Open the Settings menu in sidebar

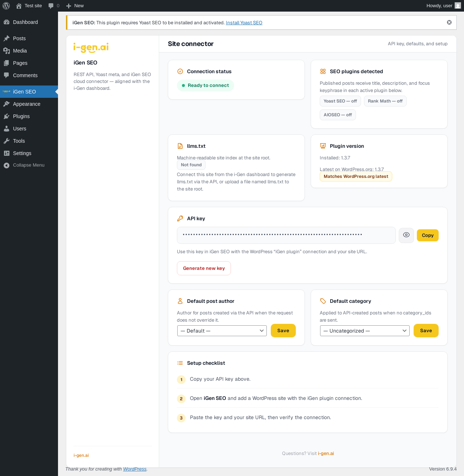(29, 153)
